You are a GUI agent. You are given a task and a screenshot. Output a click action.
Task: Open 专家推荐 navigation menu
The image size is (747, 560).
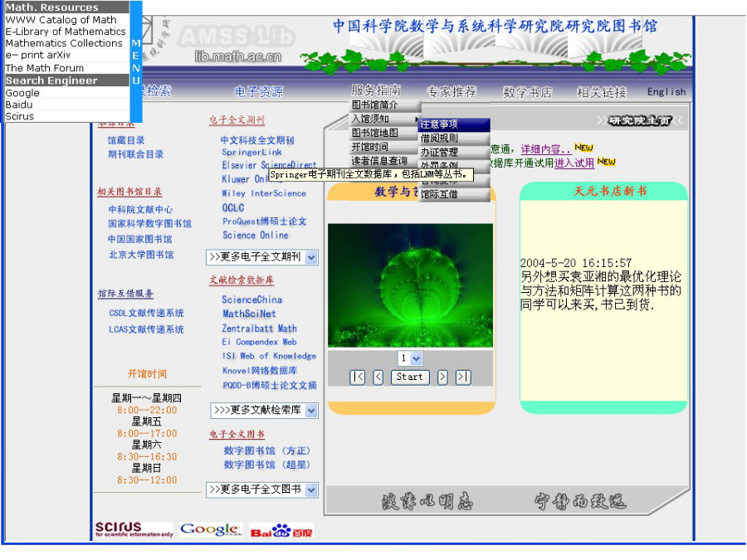click(452, 91)
